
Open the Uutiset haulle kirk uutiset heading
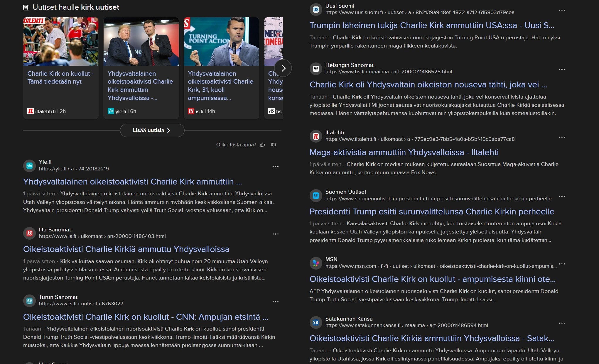point(76,7)
